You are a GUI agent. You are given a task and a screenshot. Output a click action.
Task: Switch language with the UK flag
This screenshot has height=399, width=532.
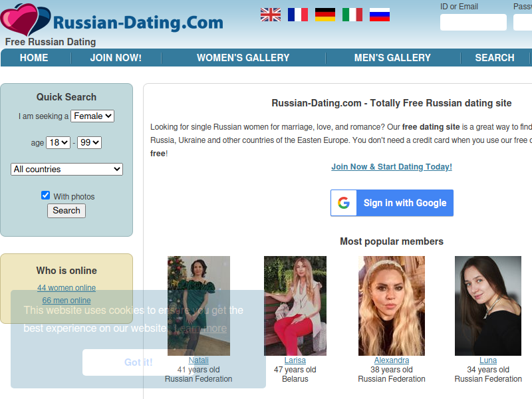[271, 15]
